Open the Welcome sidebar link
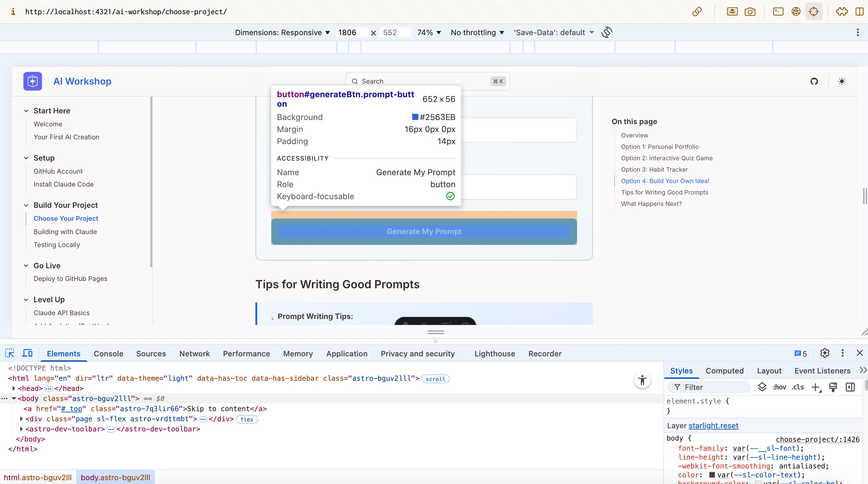This screenshot has height=484, width=868. 48,124
